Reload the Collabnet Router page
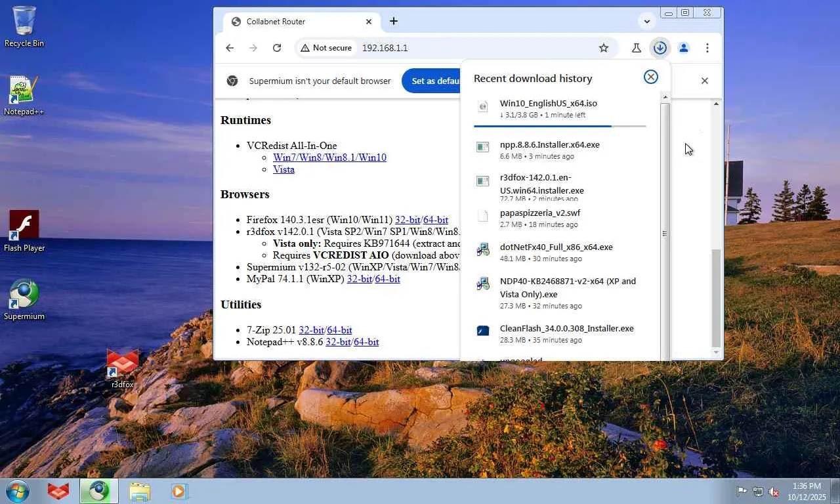Screen dimensions: 840x504 tap(277, 48)
